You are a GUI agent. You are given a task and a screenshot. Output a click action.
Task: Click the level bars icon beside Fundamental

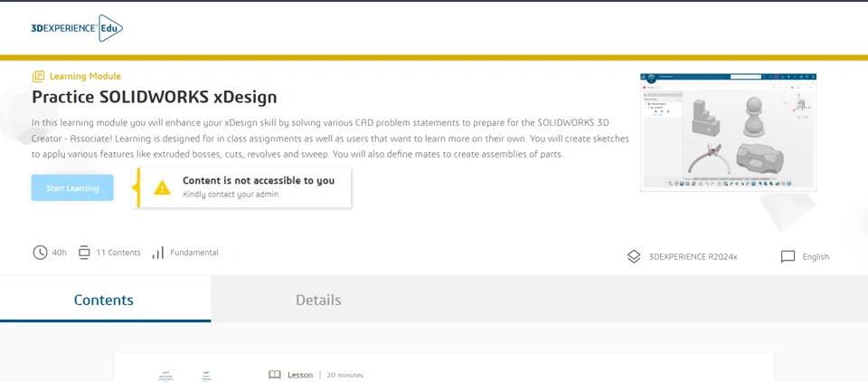157,253
